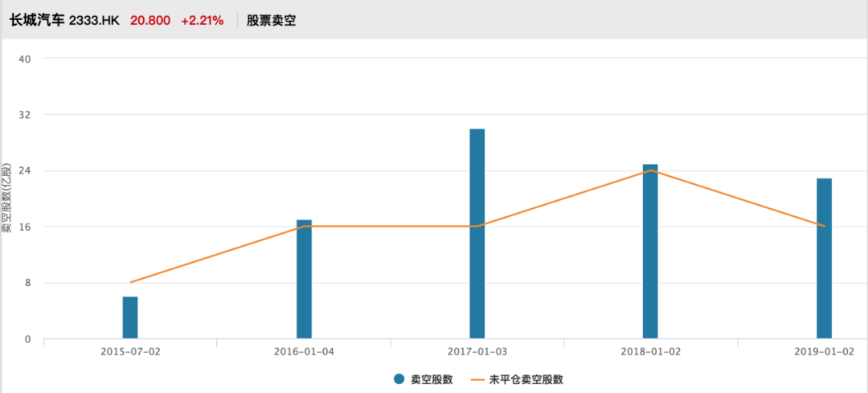Click the 2016-01-04 axis label
This screenshot has width=868, height=393.
tap(304, 351)
